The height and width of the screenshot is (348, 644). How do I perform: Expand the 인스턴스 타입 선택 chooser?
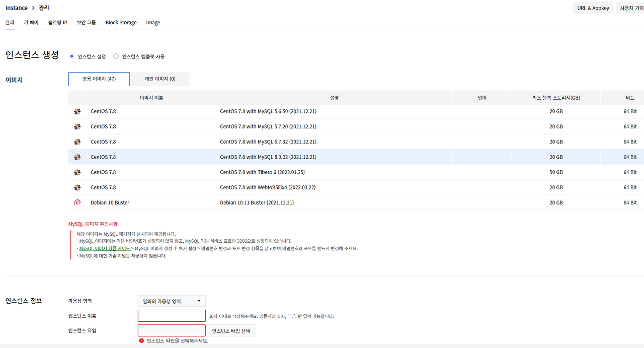point(231,330)
